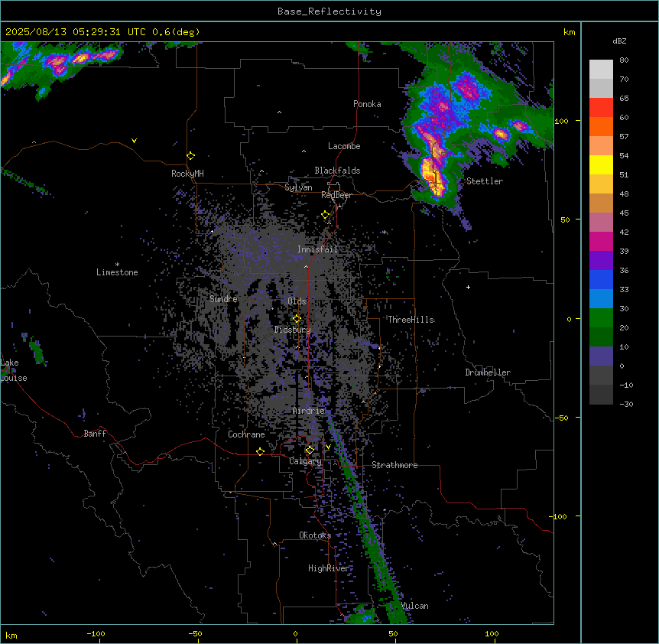Pick the red 60-65 dBZ legend swatch
The height and width of the screenshot is (644, 659).
click(601, 107)
